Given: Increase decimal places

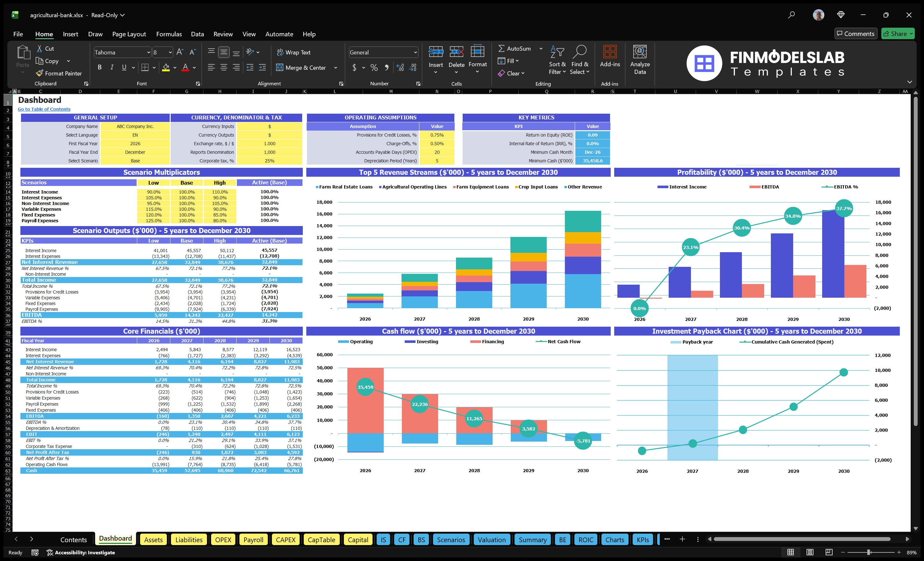Looking at the screenshot, I should [400, 68].
